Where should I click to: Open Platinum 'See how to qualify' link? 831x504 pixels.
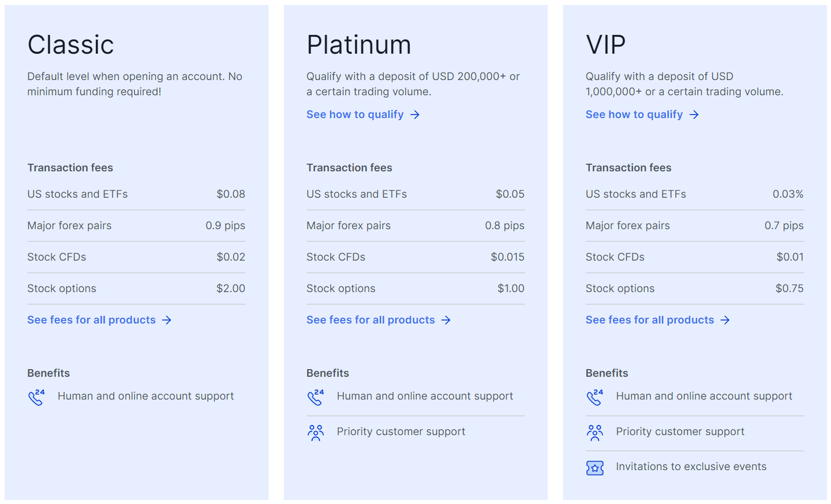pos(355,115)
